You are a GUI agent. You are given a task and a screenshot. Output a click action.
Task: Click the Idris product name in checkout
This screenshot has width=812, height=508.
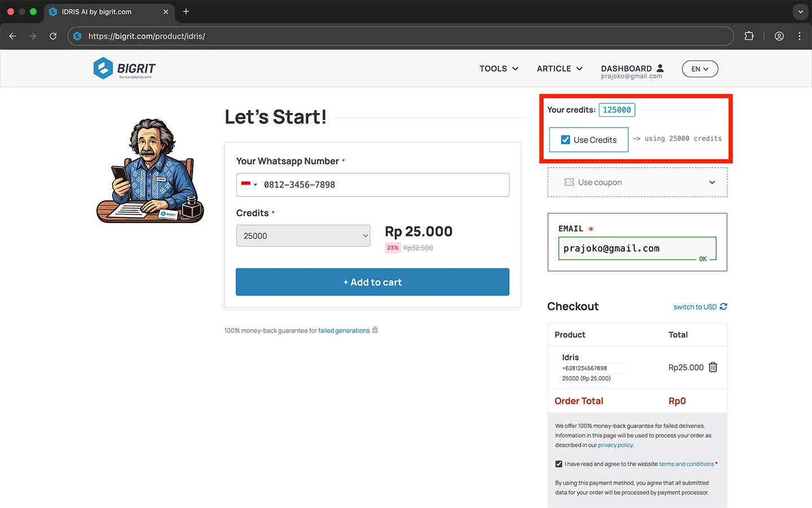570,357
